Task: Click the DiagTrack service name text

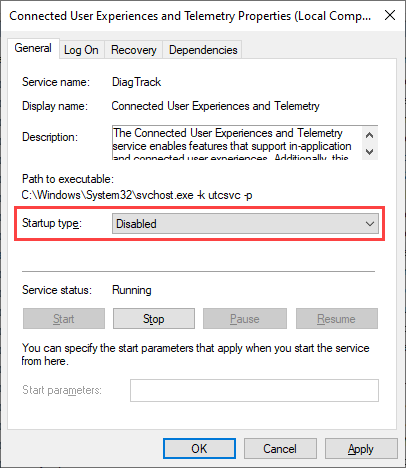Action: click(137, 82)
